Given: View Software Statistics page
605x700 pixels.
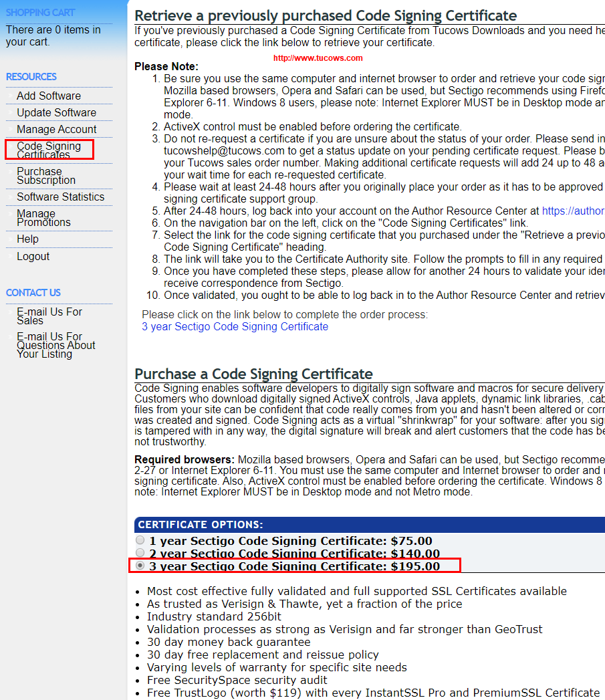Looking at the screenshot, I should tap(60, 197).
